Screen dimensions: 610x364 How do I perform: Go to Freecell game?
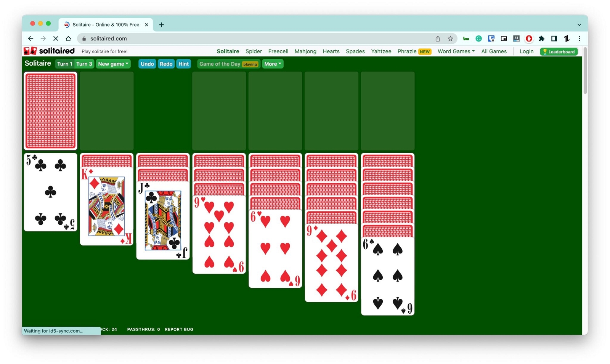pos(278,51)
